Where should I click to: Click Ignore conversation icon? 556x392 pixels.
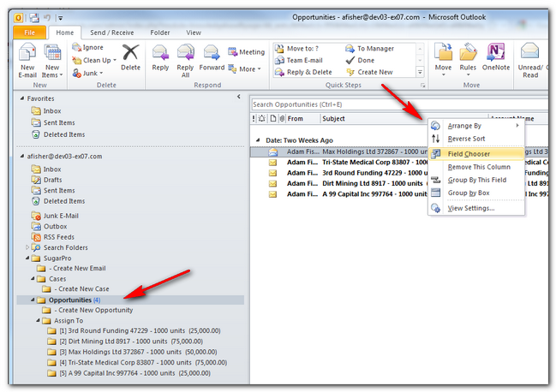pyautogui.click(x=76, y=47)
